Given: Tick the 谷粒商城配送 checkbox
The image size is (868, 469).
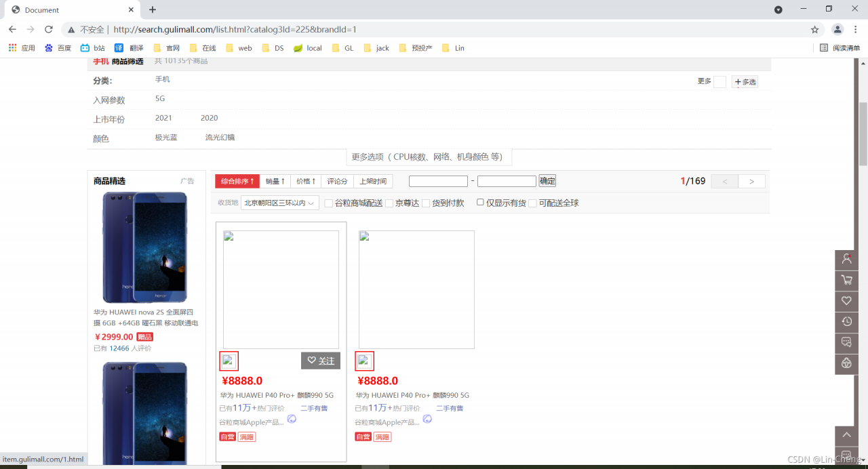Looking at the screenshot, I should (329, 203).
